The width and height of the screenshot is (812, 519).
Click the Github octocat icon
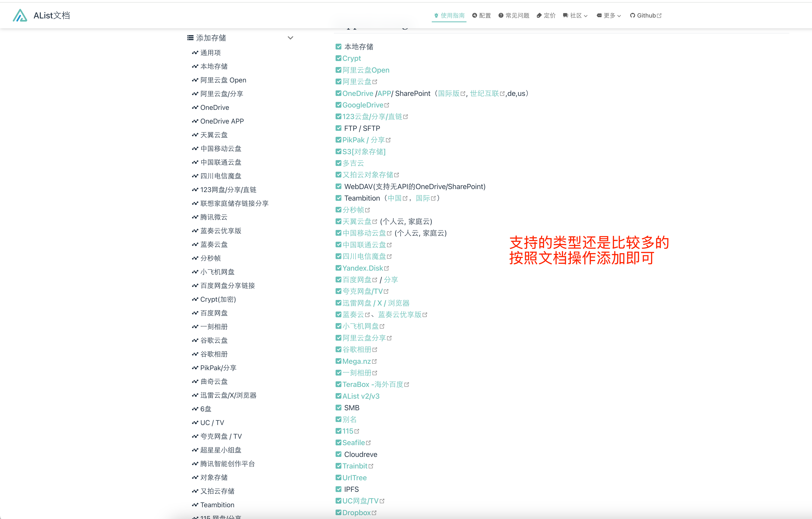click(632, 15)
